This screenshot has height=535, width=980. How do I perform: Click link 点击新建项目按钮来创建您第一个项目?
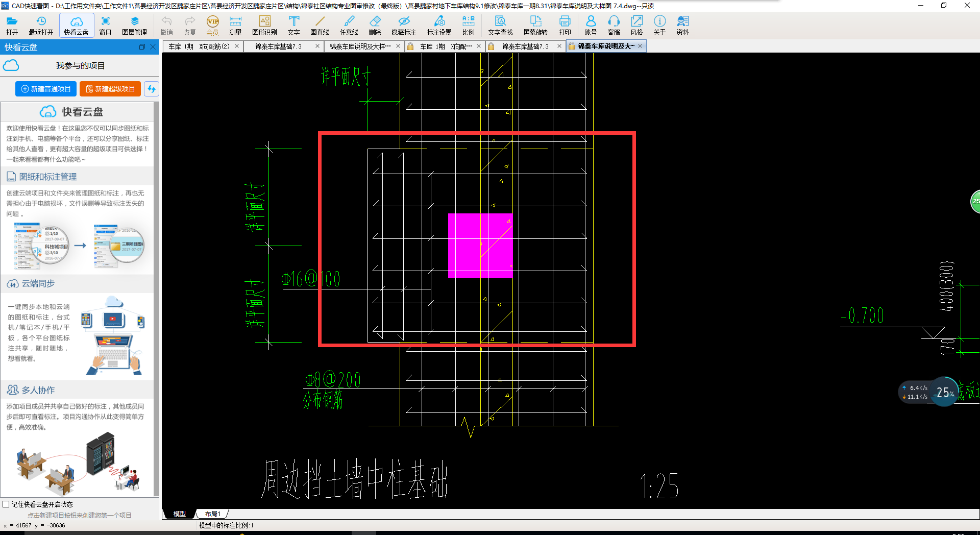80,515
